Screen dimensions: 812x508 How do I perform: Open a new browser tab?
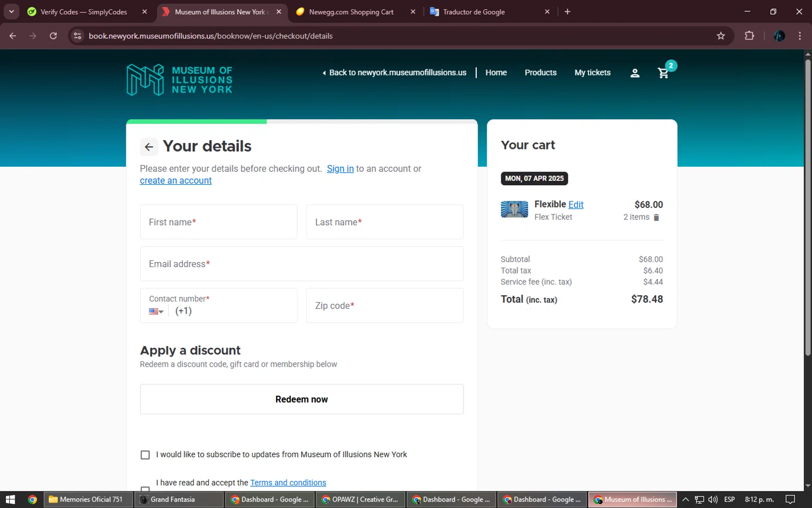pos(567,11)
